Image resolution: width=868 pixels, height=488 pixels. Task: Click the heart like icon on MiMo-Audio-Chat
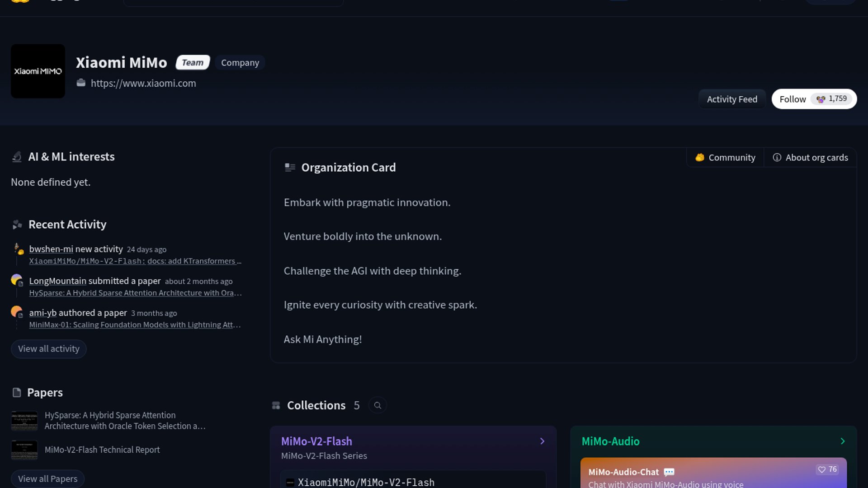coord(822,469)
